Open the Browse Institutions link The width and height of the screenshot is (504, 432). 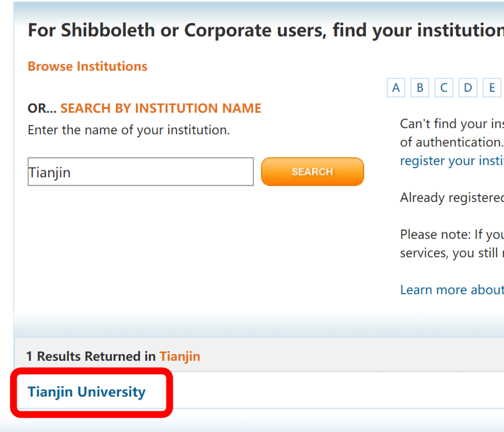coord(87,67)
